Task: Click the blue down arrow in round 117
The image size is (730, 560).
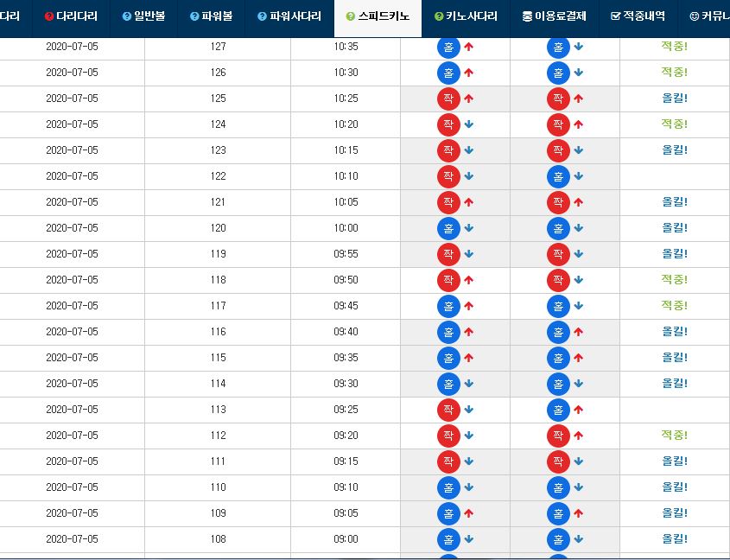Action: 578,306
